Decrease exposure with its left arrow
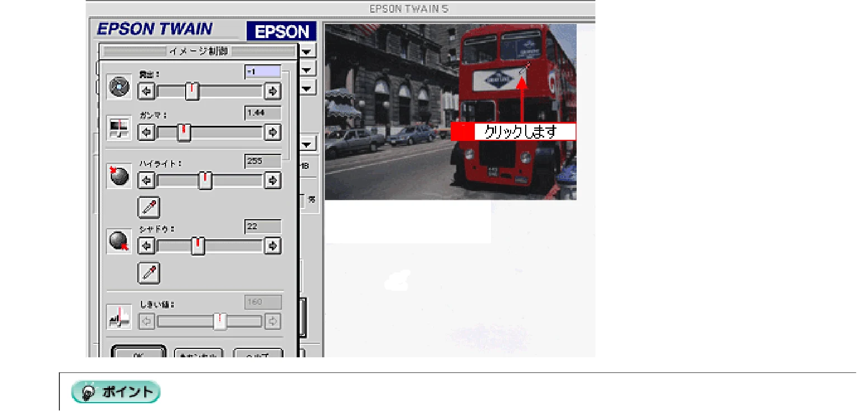Image resolution: width=868 pixels, height=411 pixels. pyautogui.click(x=147, y=91)
